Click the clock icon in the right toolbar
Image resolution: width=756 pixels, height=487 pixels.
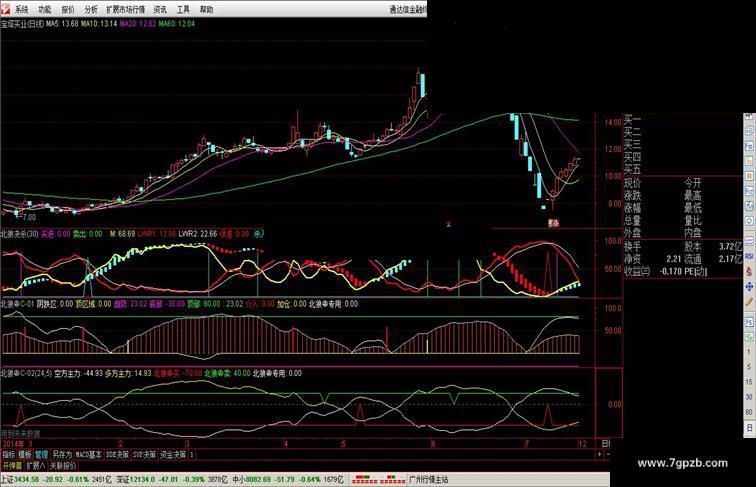749,206
